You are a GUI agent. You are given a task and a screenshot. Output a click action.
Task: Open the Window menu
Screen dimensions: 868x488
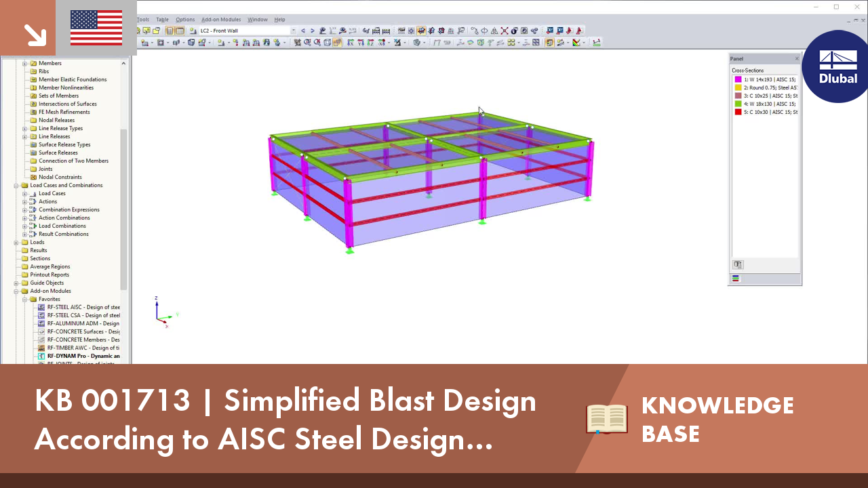(x=258, y=20)
